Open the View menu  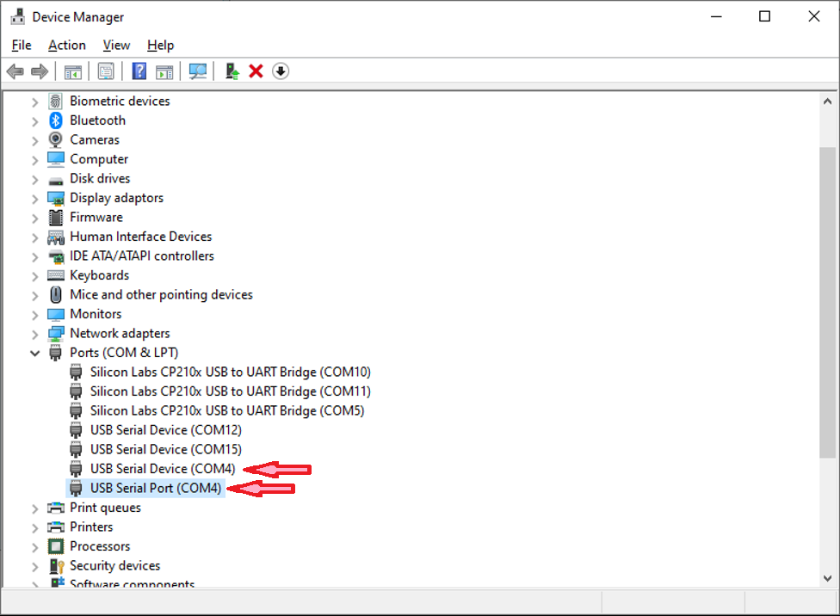(116, 45)
